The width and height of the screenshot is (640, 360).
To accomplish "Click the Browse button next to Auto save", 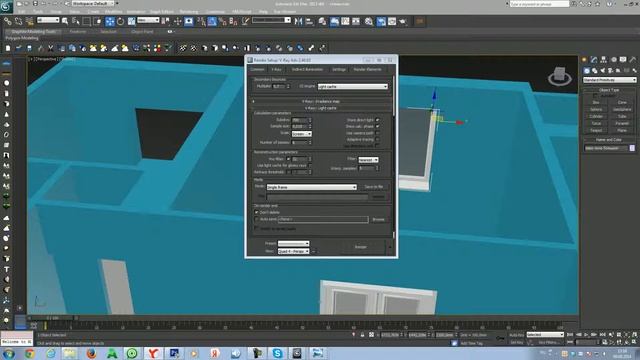I will point(378,220).
